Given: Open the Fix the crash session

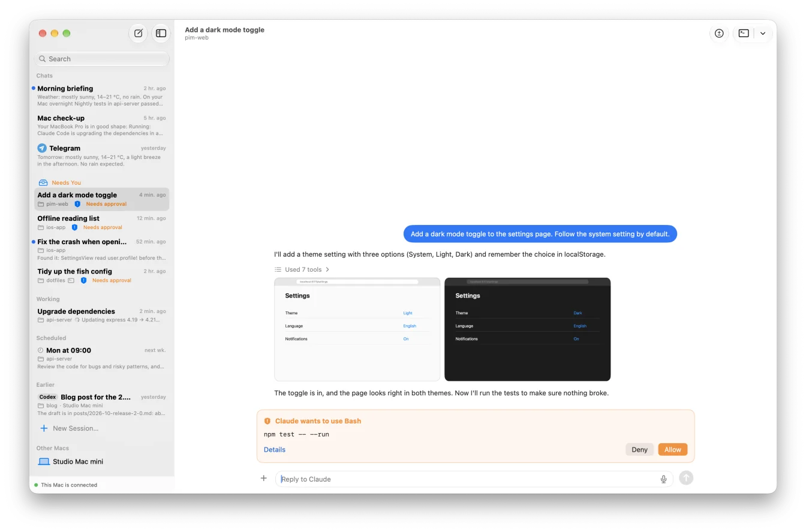Looking at the screenshot, I should pyautogui.click(x=101, y=250).
